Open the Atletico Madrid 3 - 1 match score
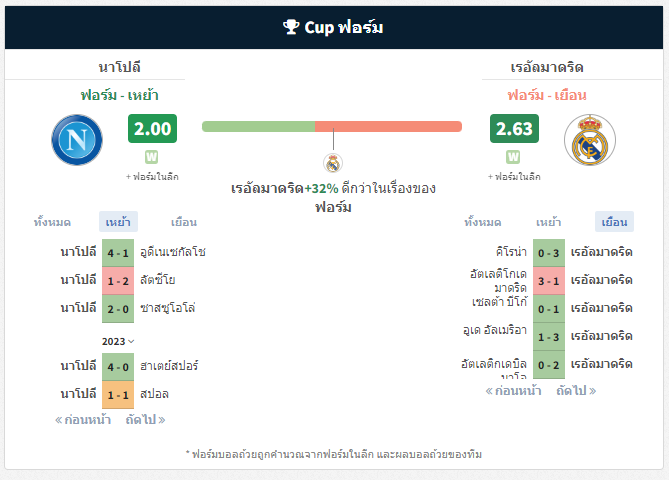This screenshot has width=669, height=480. click(549, 281)
